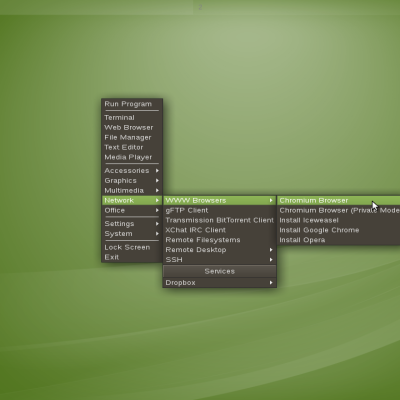Image resolution: width=400 pixels, height=400 pixels.
Task: Open File Manager menu entry
Action: pyautogui.click(x=132, y=137)
